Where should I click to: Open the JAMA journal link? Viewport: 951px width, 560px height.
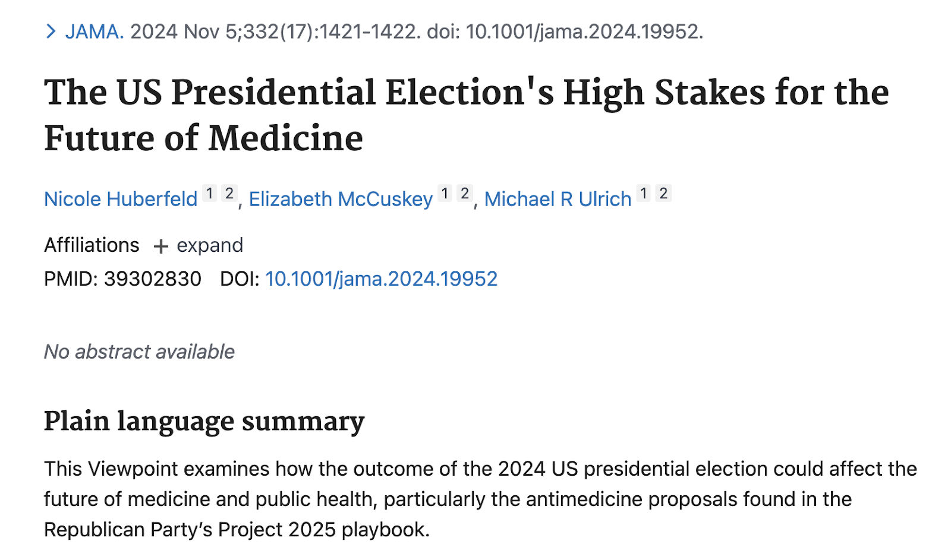[x=95, y=31]
